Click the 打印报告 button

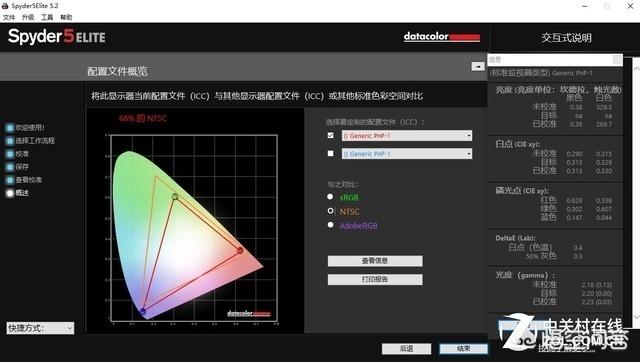click(375, 280)
